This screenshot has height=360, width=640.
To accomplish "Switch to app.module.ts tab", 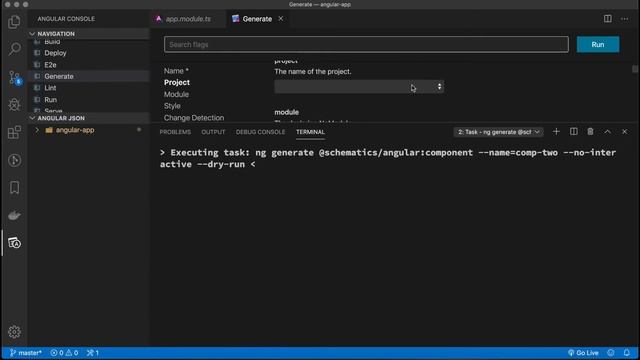I will [x=188, y=19].
